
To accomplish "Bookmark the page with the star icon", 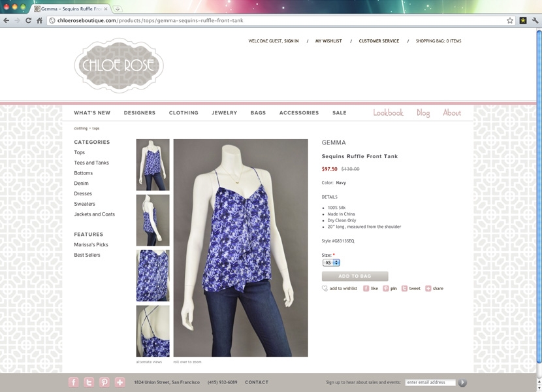I will point(510,20).
